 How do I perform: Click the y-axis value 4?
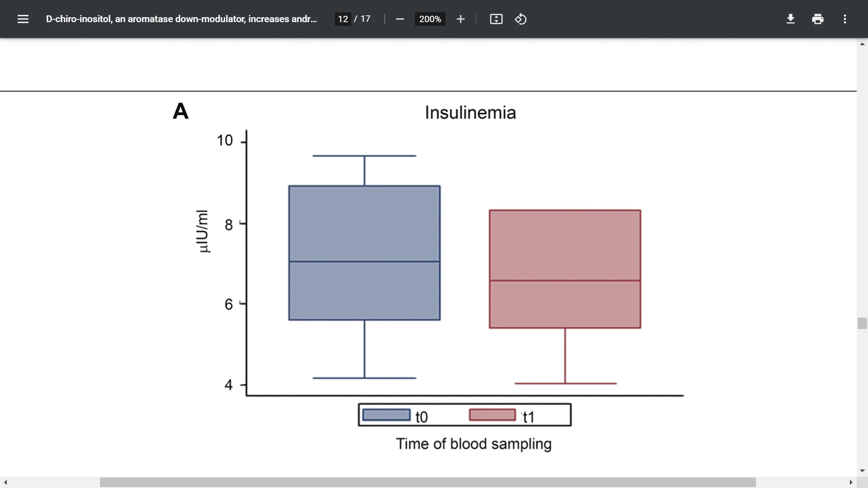pyautogui.click(x=229, y=385)
